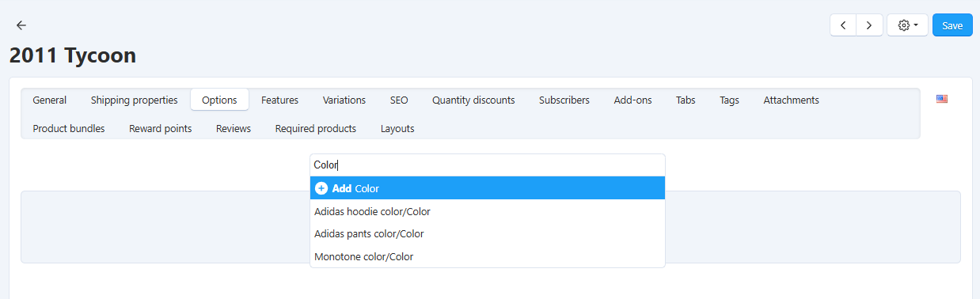Switch to the Variations tab

[344, 100]
